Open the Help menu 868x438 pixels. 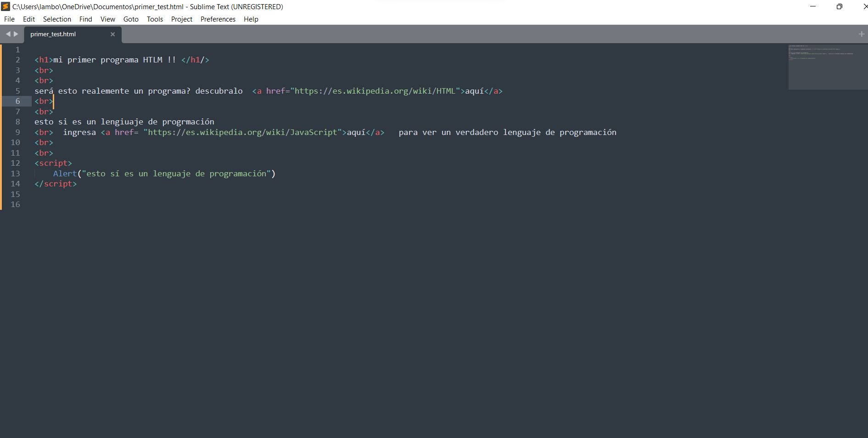[251, 19]
